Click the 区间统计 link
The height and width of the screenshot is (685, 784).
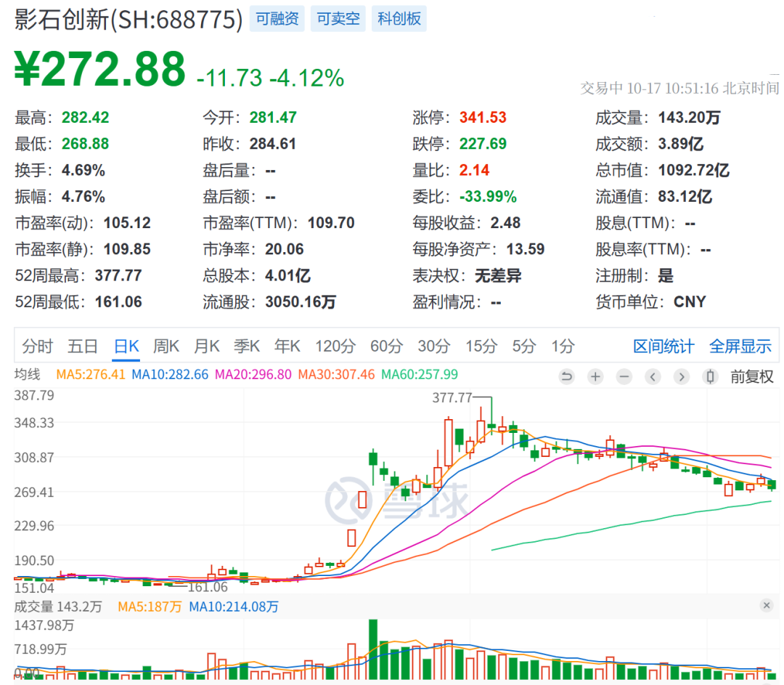click(x=663, y=346)
